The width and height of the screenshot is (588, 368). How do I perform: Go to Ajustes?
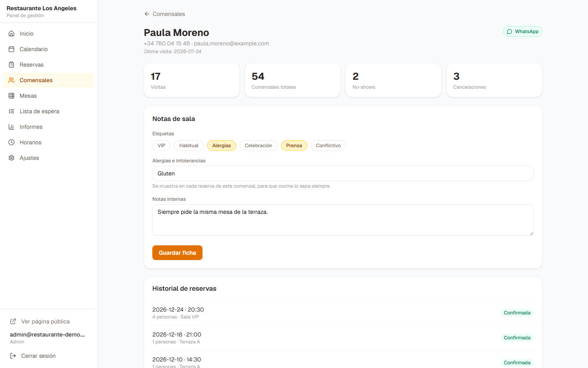click(49, 158)
